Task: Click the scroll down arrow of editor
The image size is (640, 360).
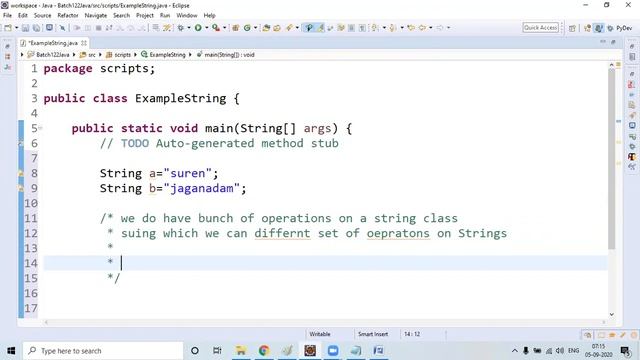Action: point(611,314)
